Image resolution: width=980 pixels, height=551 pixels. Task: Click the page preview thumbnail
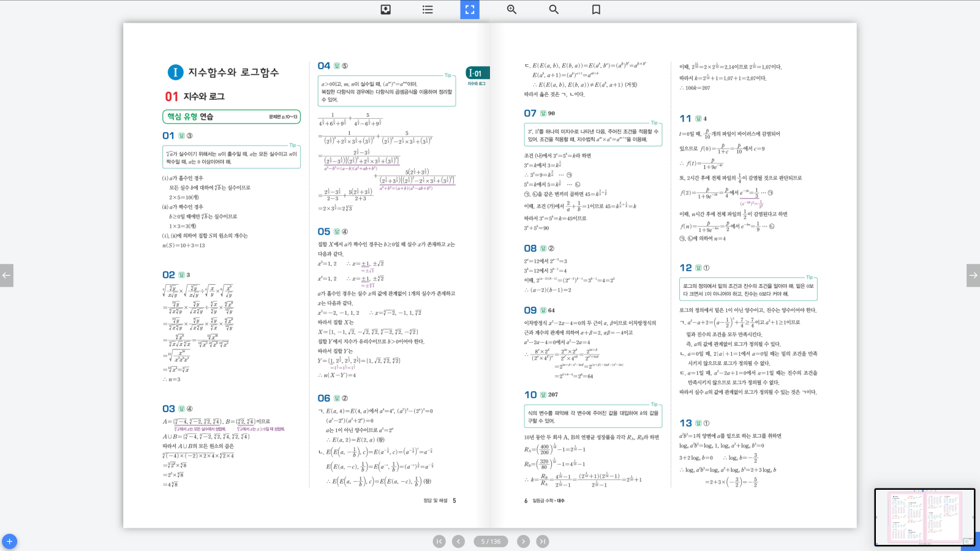(x=924, y=517)
